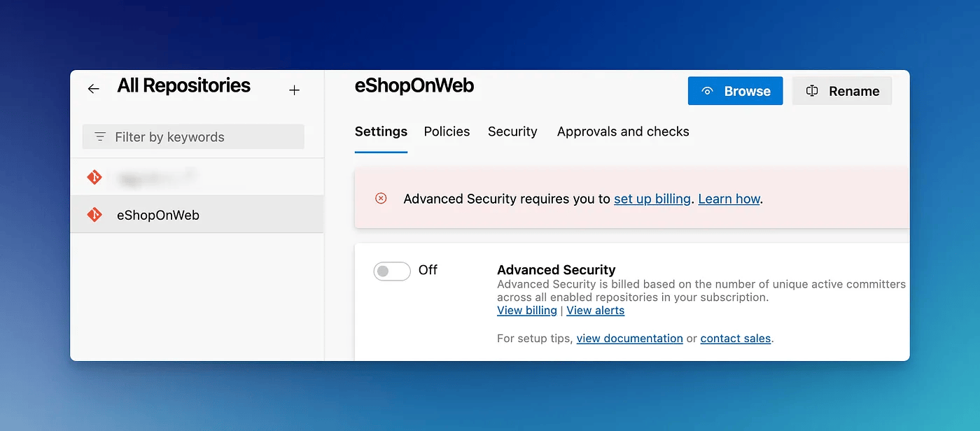Click the back arrow beside All Repositories
Viewport: 980px width, 431px height.
click(93, 89)
